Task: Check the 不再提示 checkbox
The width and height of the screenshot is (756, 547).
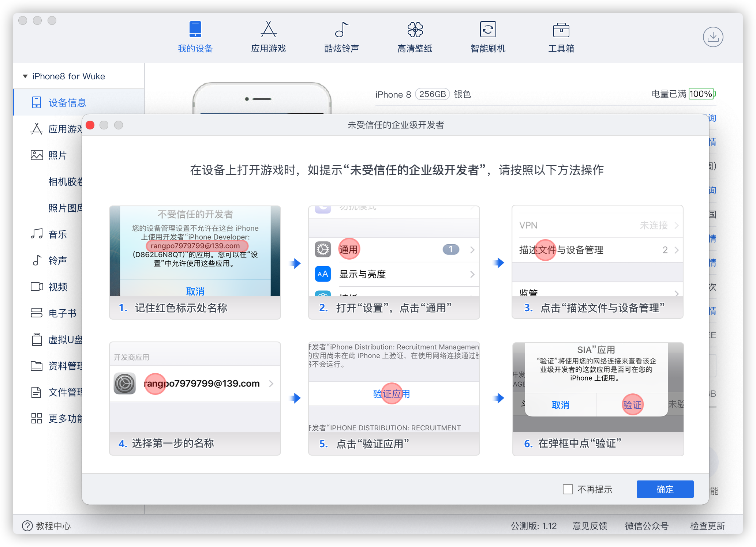Action: (x=568, y=489)
